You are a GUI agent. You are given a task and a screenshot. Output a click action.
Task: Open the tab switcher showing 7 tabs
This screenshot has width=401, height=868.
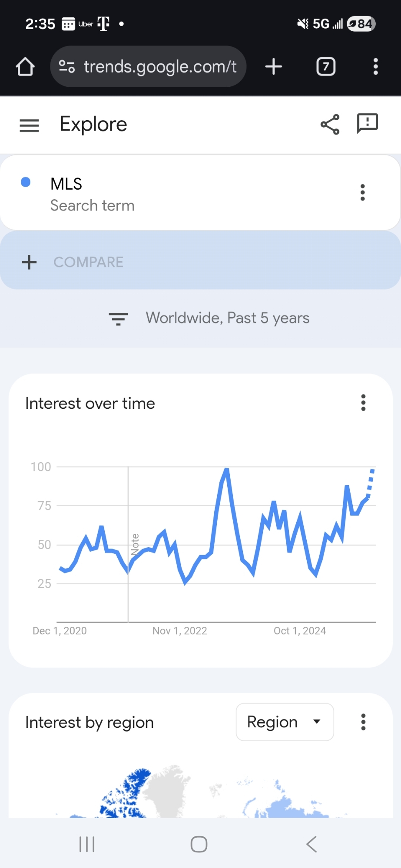coord(326,66)
